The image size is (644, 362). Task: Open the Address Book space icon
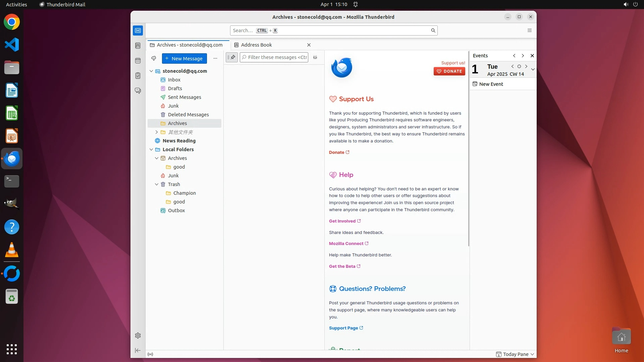click(138, 46)
